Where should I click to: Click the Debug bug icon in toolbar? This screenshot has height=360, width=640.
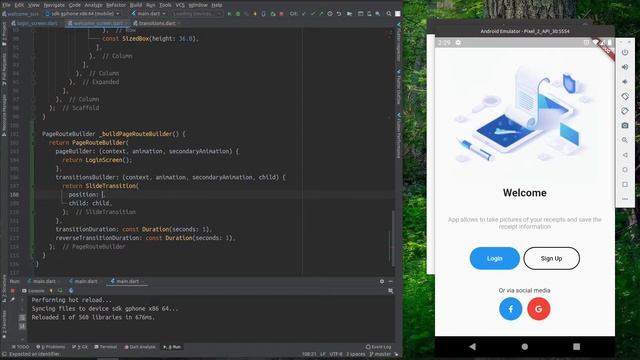tap(238, 13)
